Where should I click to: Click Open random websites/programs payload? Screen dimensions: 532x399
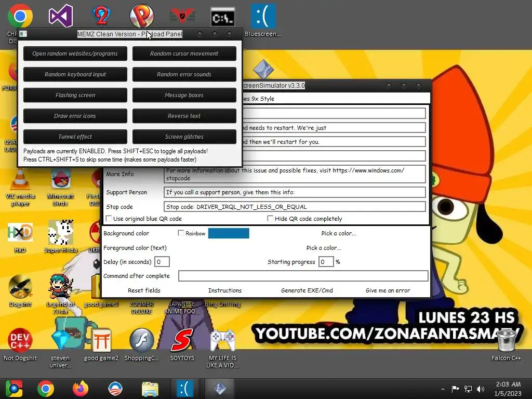pyautogui.click(x=75, y=54)
